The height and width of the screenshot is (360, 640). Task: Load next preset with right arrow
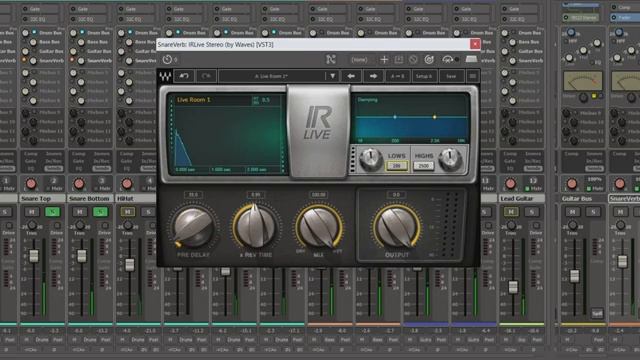tap(373, 76)
